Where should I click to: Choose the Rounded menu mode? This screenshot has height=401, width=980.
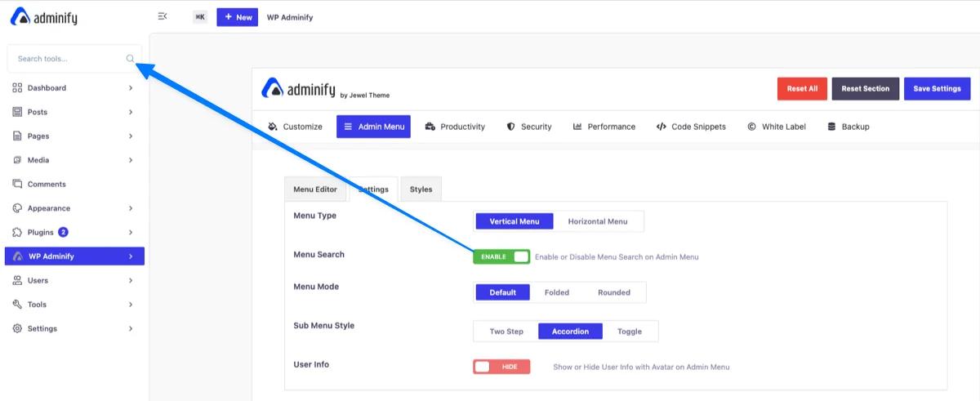pyautogui.click(x=614, y=292)
